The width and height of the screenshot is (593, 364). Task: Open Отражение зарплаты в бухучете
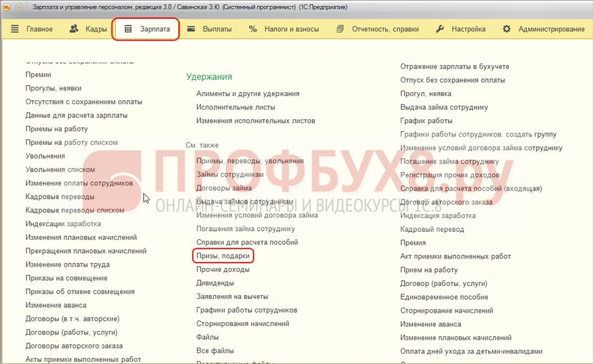tap(454, 66)
